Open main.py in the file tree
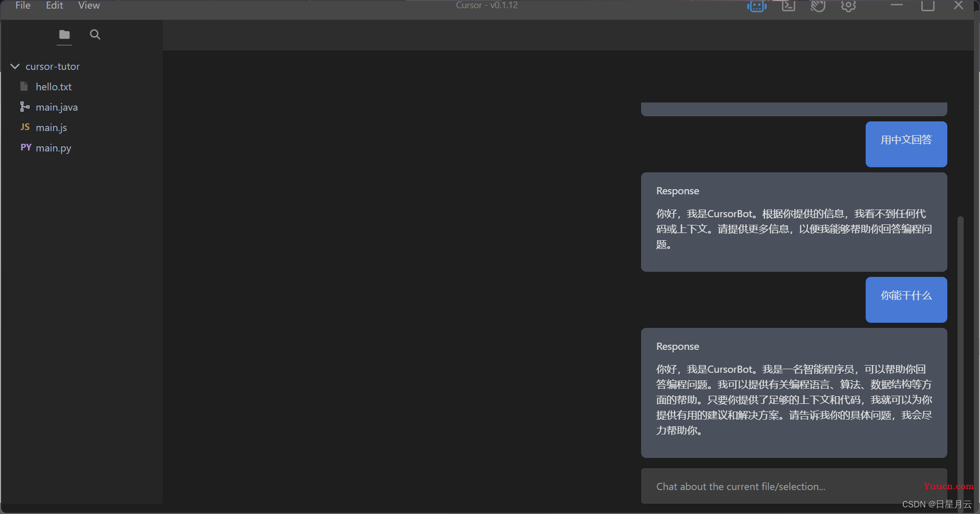 (x=54, y=148)
